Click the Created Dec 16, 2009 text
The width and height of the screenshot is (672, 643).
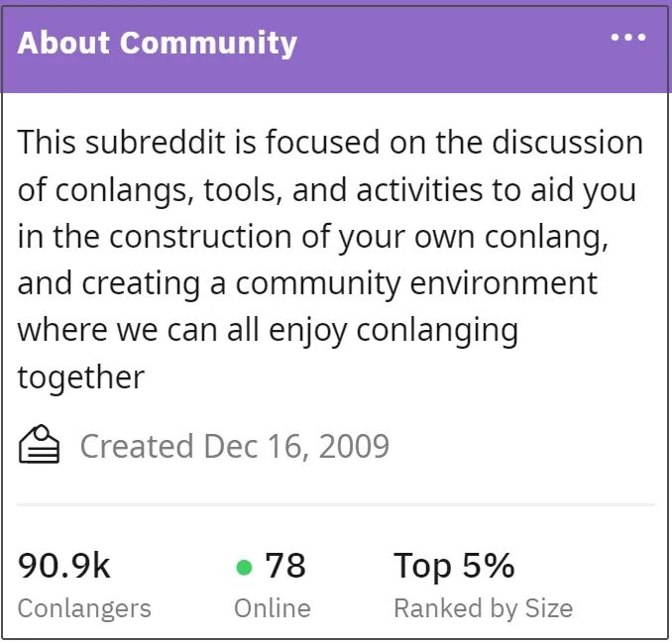click(235, 447)
